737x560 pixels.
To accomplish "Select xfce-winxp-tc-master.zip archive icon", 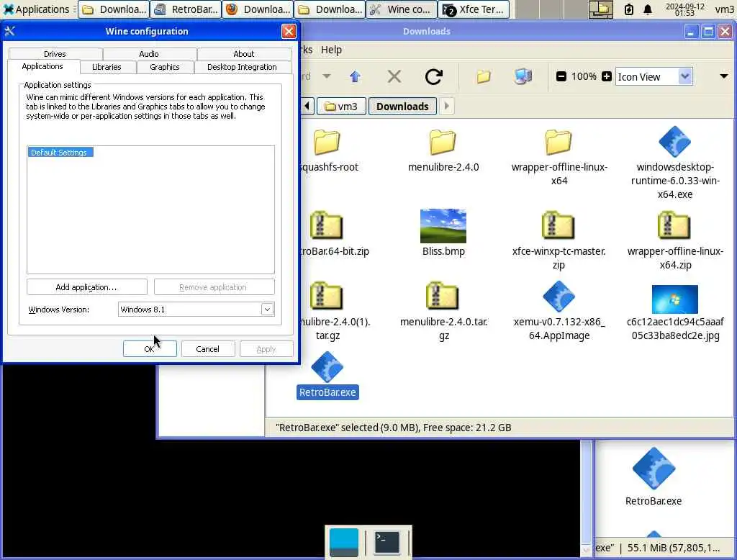I will 559,226.
